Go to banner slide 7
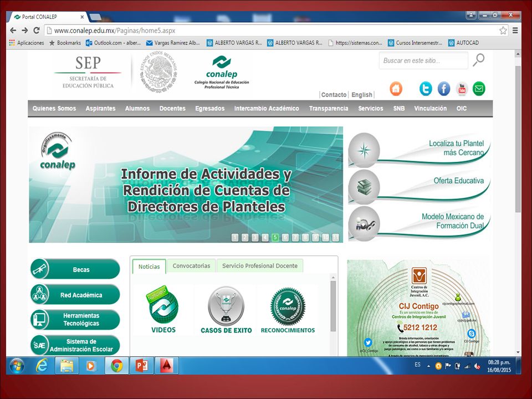 (295, 238)
